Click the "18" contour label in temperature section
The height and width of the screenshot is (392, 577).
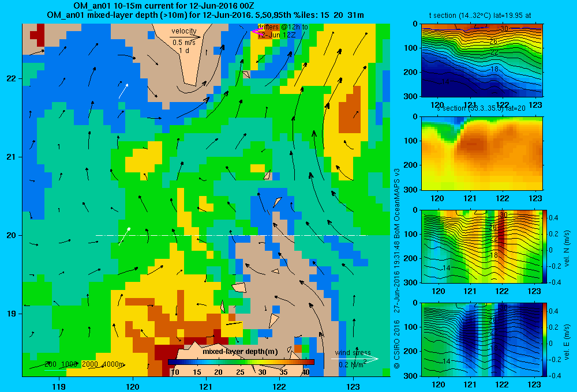click(494, 69)
